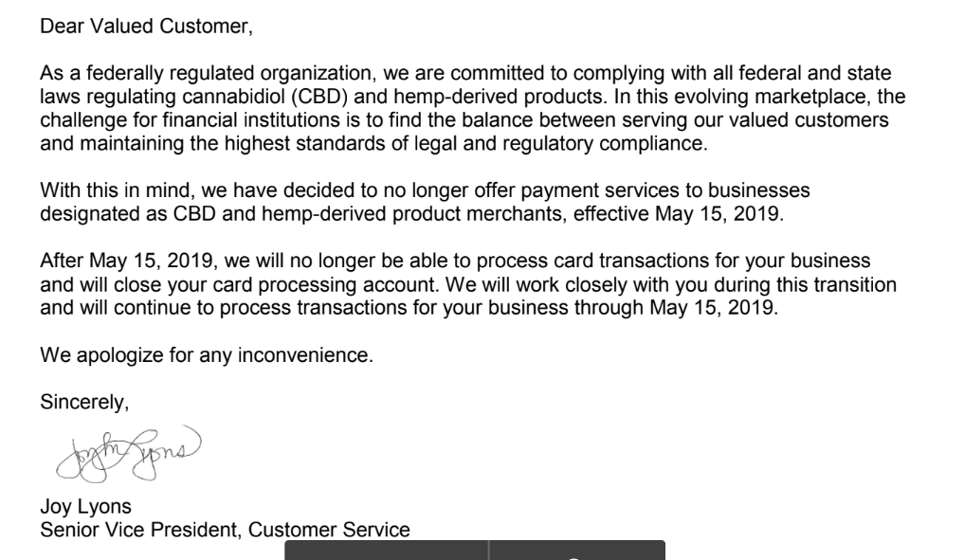Click the phrase 'through May 15, 2019.'
The width and height of the screenshot is (964, 560).
(x=676, y=307)
